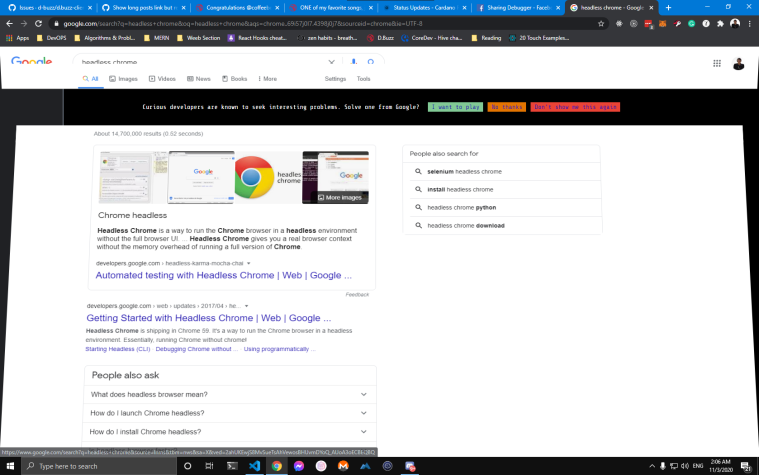This screenshot has width=759, height=475.
Task: Open the MERN bookmarks folder
Action: pos(156,38)
